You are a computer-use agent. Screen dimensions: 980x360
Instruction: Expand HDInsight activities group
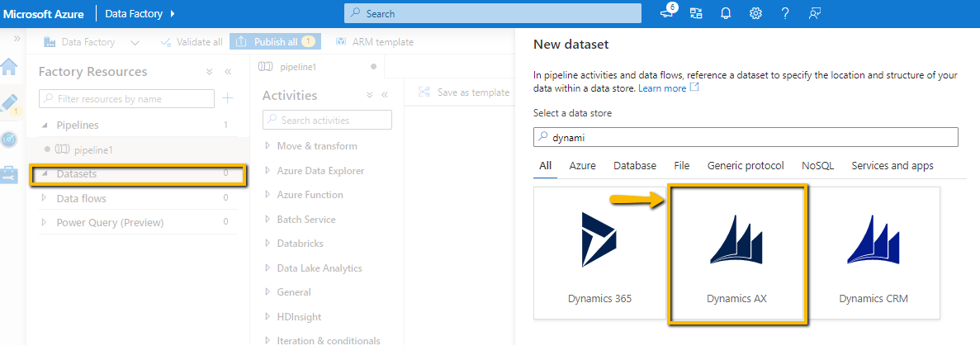coord(267,316)
